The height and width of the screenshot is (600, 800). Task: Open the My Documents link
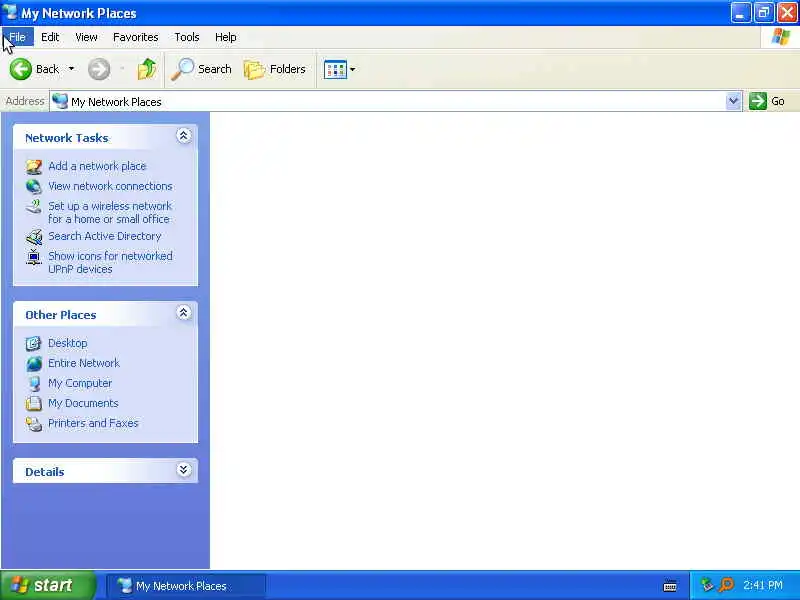coord(83,403)
